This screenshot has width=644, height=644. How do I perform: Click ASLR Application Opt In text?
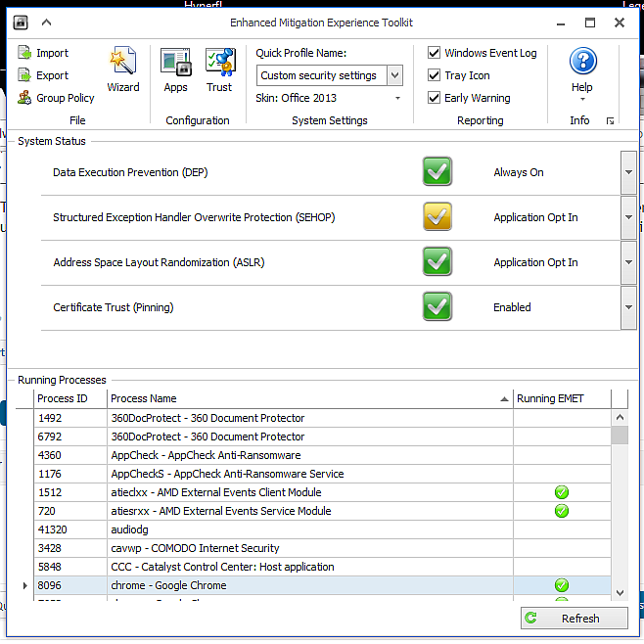pyautogui.click(x=535, y=262)
